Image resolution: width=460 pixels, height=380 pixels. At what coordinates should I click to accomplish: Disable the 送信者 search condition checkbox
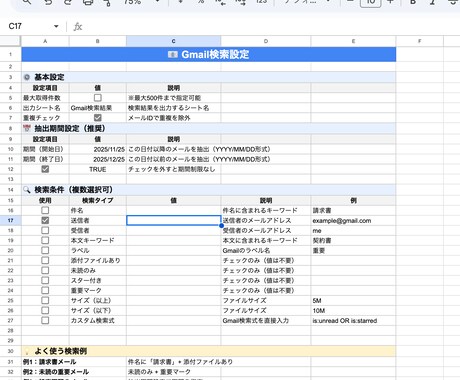[x=45, y=220]
